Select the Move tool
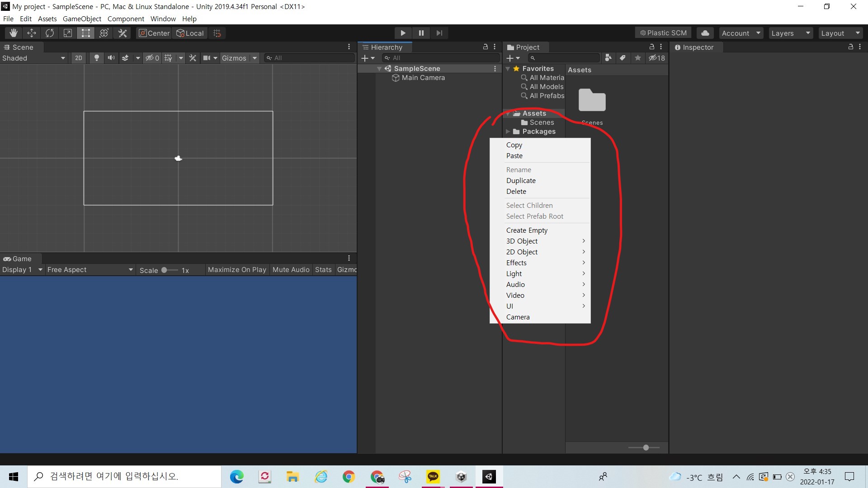Image resolution: width=868 pixels, height=488 pixels. point(32,33)
